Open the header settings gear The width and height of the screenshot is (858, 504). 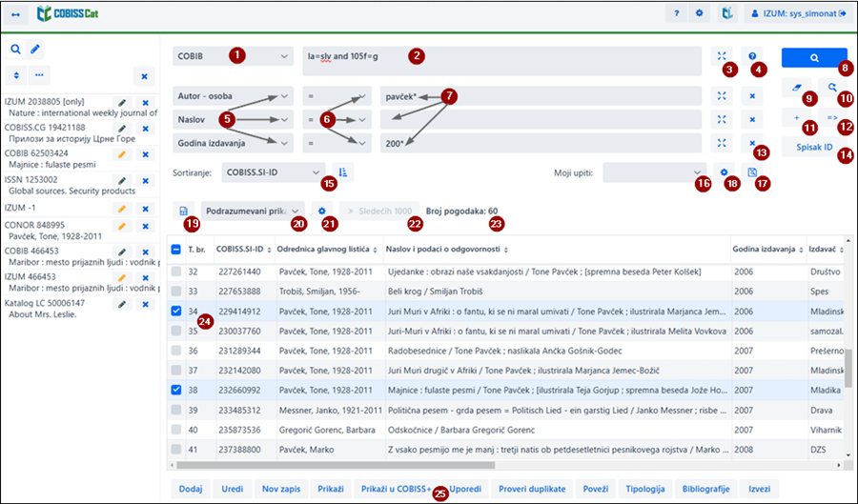click(x=700, y=13)
